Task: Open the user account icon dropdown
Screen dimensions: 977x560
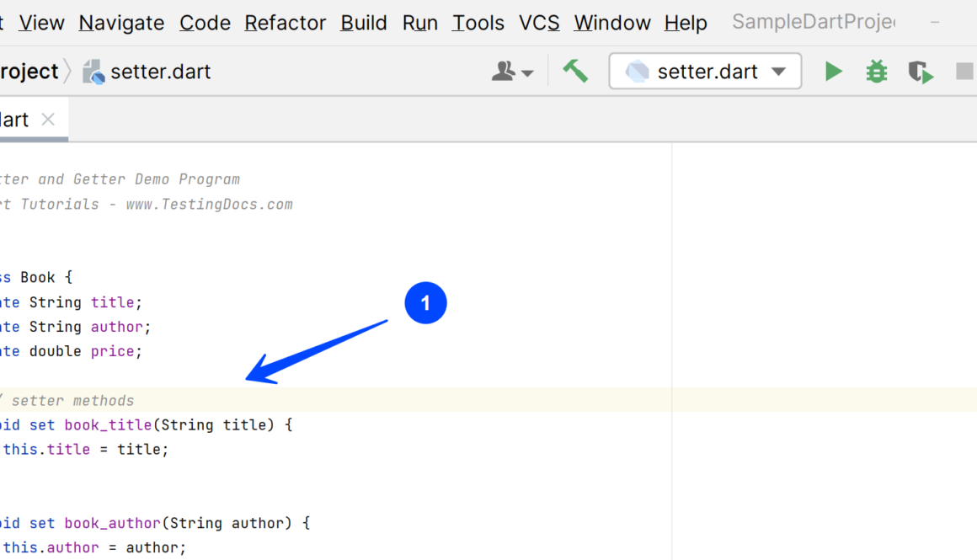Action: [512, 72]
